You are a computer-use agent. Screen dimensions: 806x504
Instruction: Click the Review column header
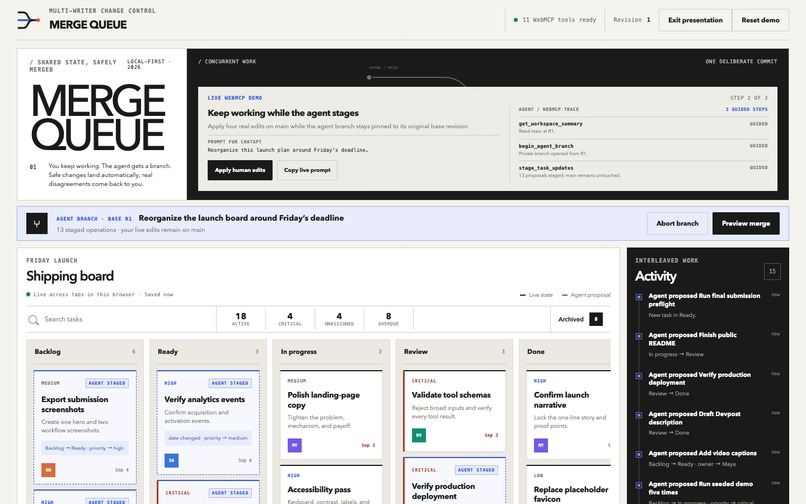click(x=454, y=352)
